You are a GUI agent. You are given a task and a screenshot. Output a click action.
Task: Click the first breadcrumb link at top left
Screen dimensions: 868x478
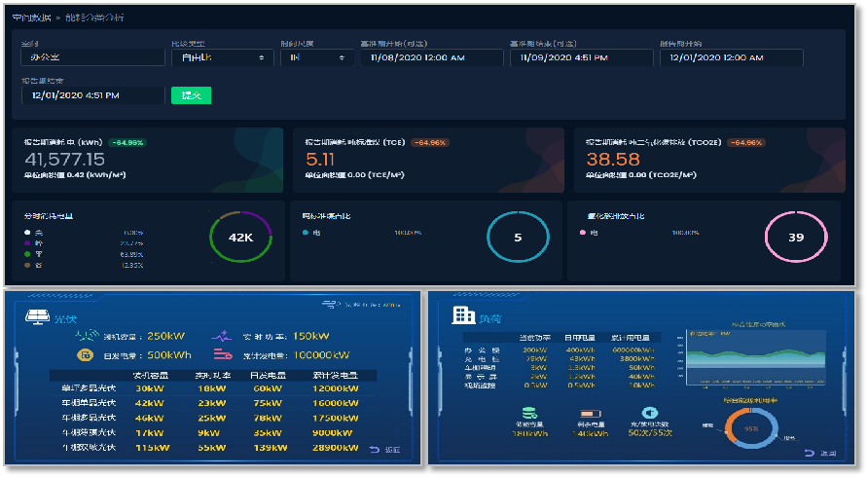(x=31, y=18)
